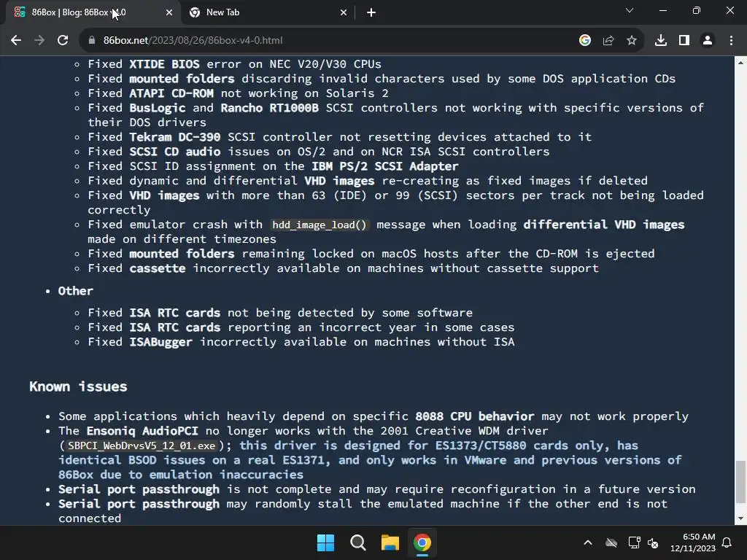Click the "IBM PS/2 SCSI Adapter" text
Image resolution: width=747 pixels, height=560 pixels.
point(385,166)
